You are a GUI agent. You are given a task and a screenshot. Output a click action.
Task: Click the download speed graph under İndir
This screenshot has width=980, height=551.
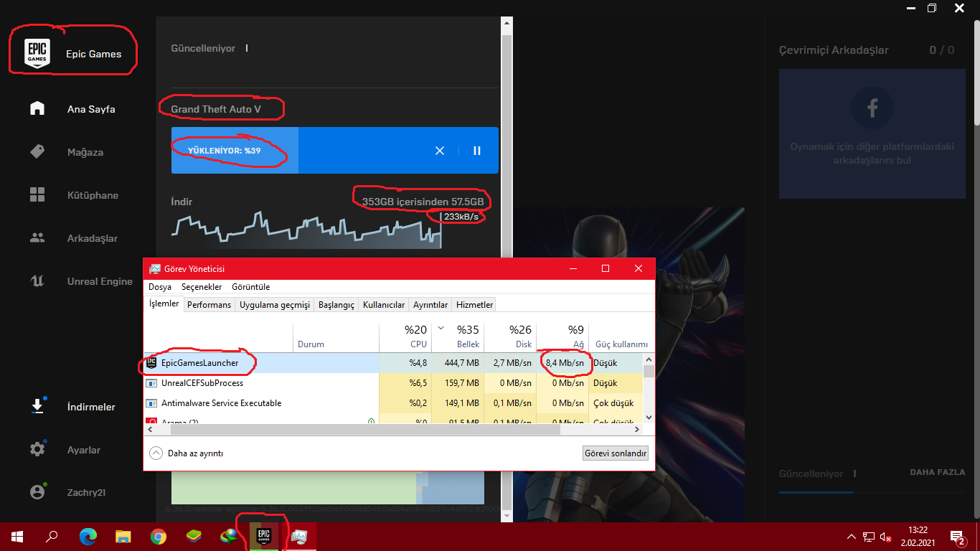[x=306, y=231]
